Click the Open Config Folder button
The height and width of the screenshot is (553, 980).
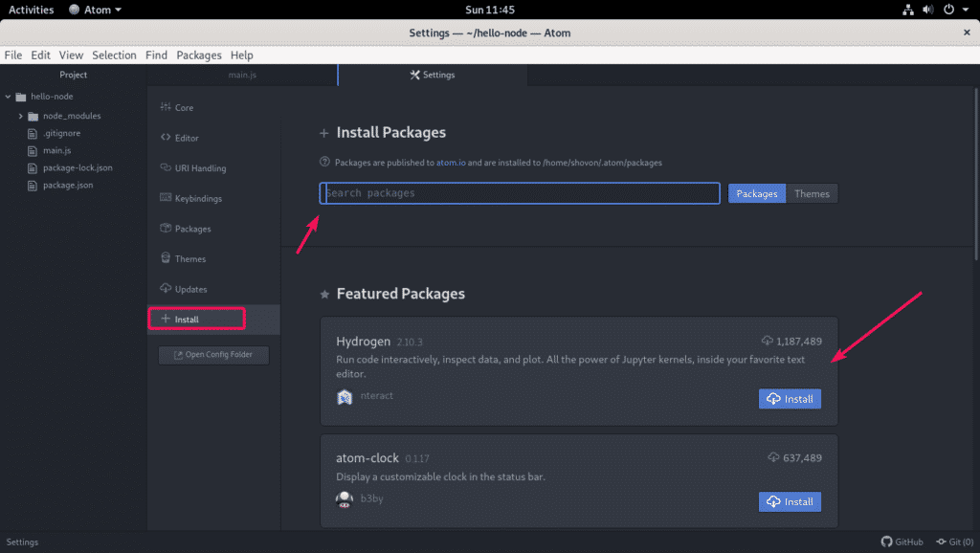213,355
